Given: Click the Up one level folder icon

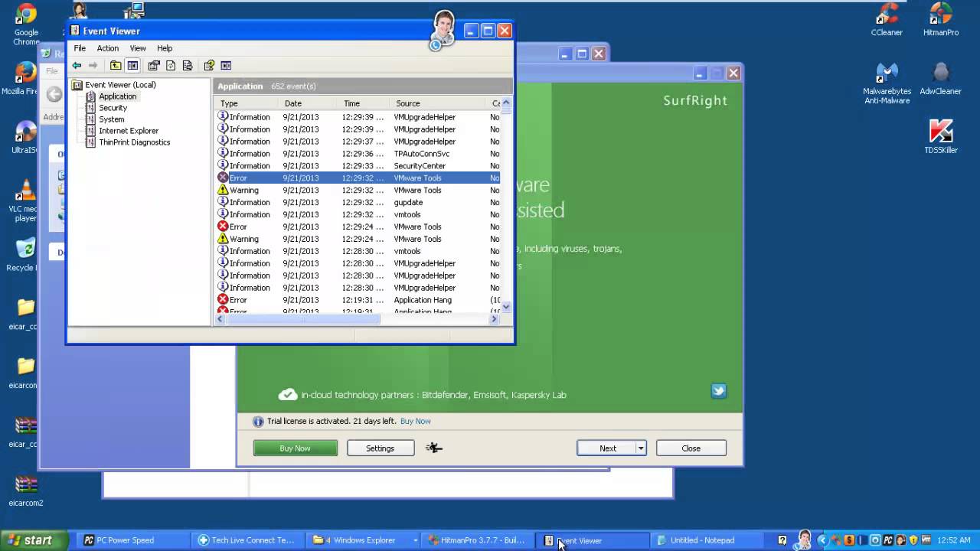Looking at the screenshot, I should (116, 66).
